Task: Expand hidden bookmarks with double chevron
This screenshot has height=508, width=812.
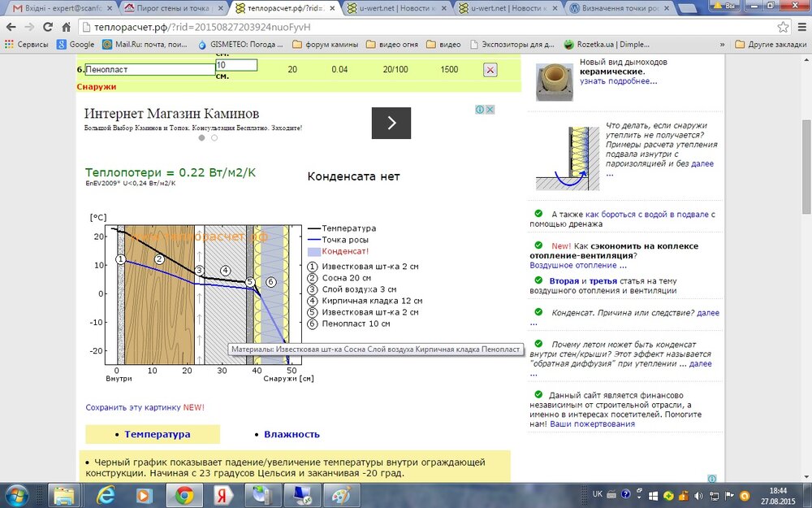Action: 723,45
